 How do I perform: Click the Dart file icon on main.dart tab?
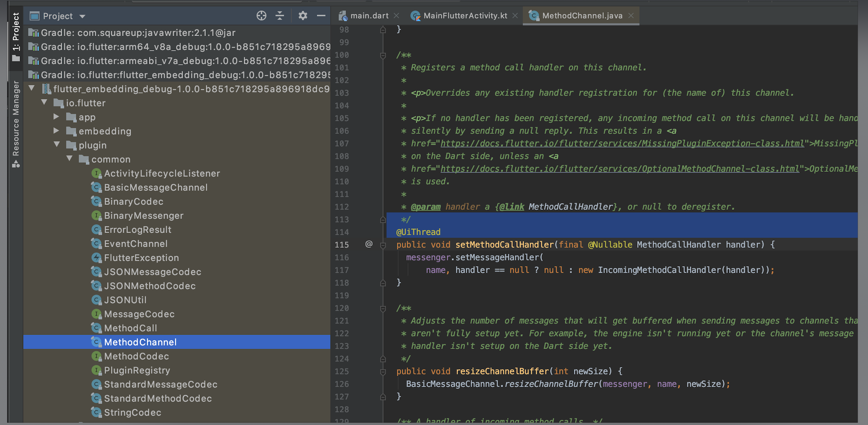coord(343,16)
